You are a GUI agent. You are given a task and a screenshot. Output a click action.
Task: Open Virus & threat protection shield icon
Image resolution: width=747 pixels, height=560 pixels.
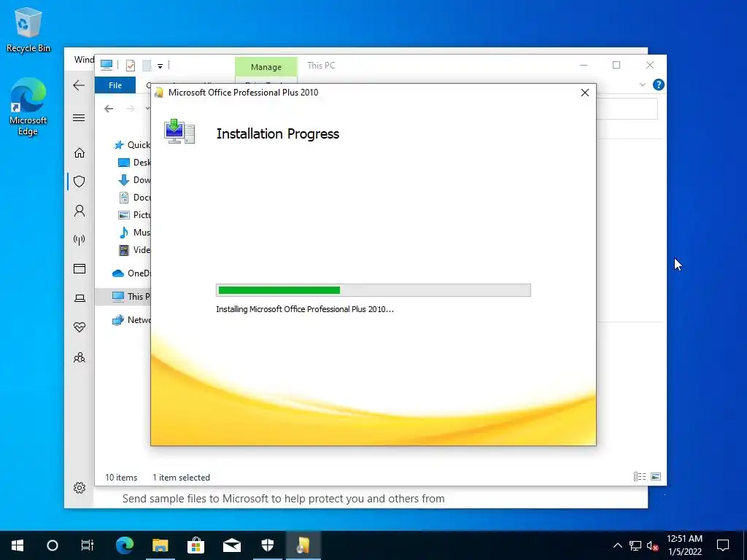[80, 182]
